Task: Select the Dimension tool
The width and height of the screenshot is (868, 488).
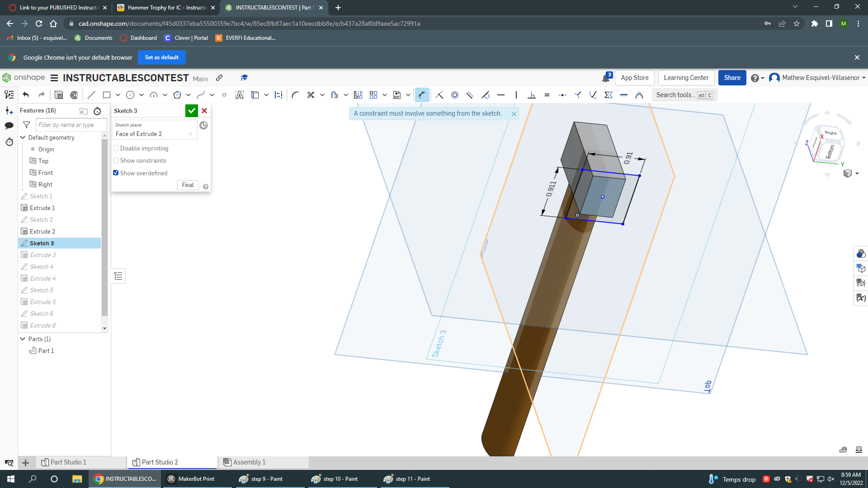Action: click(422, 95)
